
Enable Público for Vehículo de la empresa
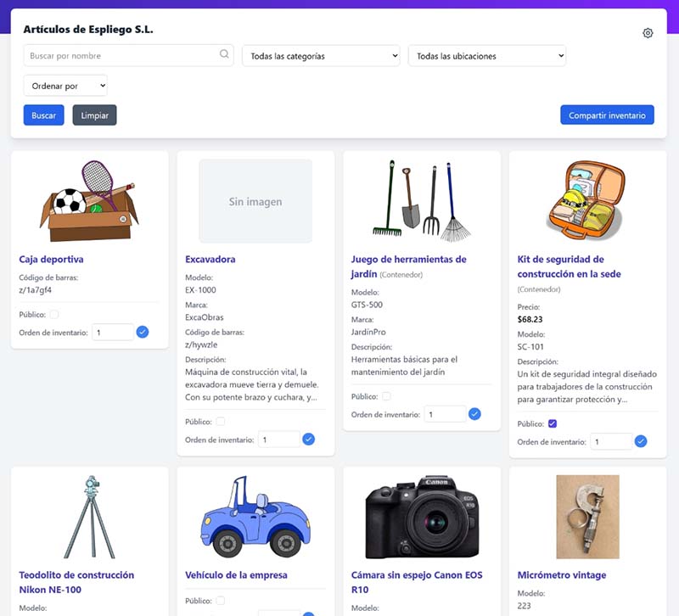tap(219, 600)
